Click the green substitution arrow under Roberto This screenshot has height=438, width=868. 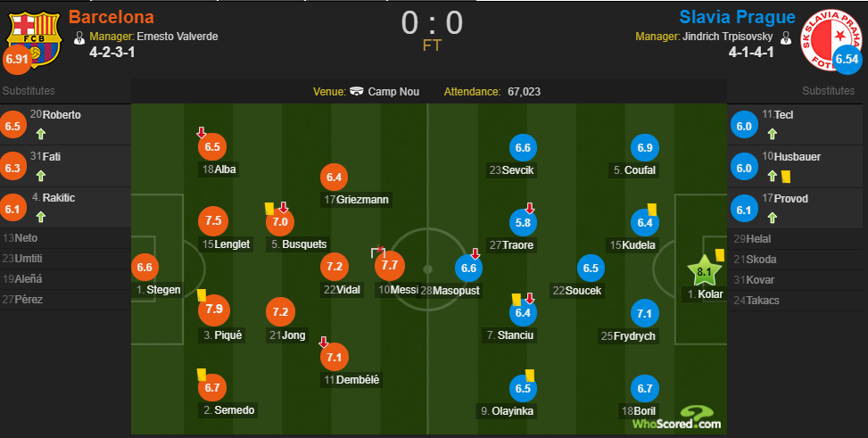(x=40, y=134)
